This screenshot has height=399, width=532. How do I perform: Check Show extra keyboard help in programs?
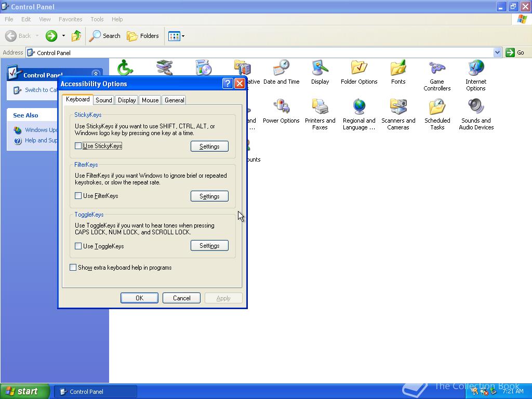tap(73, 268)
